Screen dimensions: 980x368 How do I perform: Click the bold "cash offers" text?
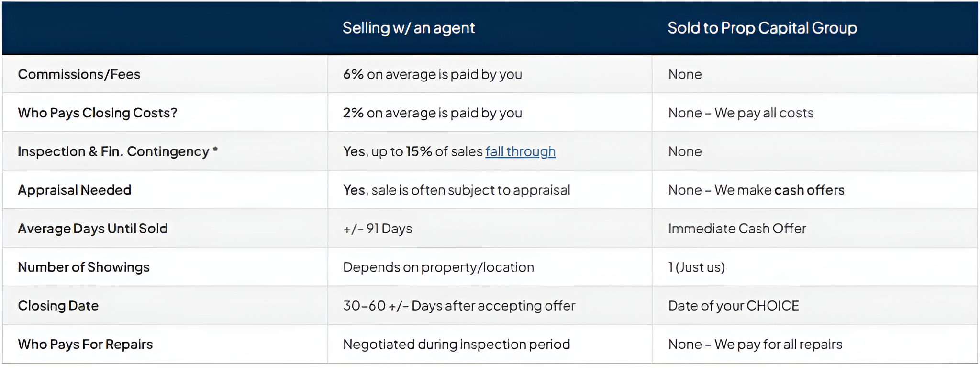[x=809, y=190]
